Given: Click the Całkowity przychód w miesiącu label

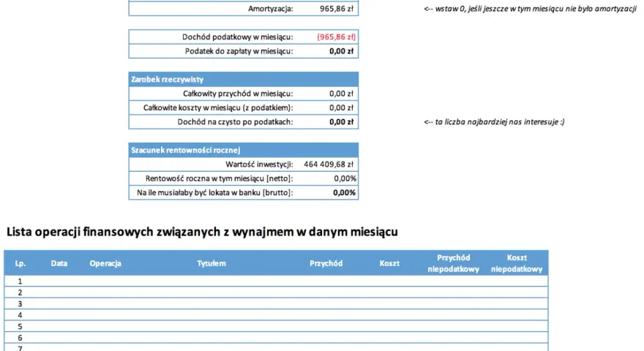Looking at the screenshot, I should tap(238, 94).
